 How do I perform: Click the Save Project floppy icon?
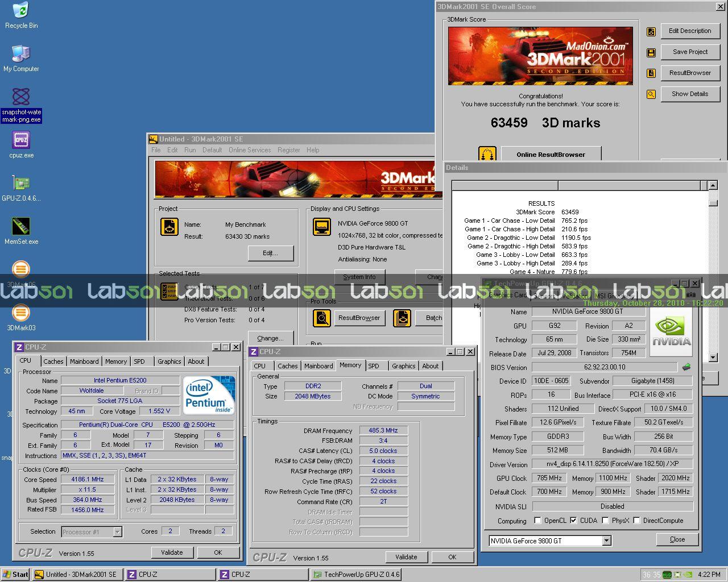point(651,53)
